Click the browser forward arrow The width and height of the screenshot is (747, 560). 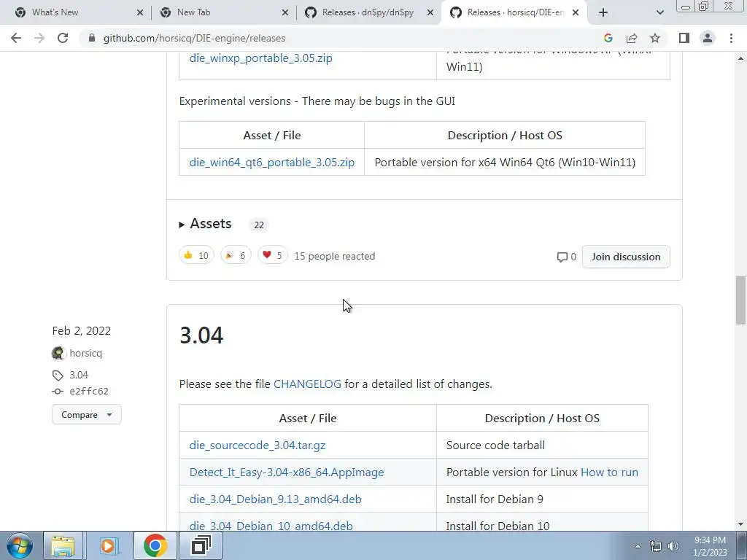39,38
